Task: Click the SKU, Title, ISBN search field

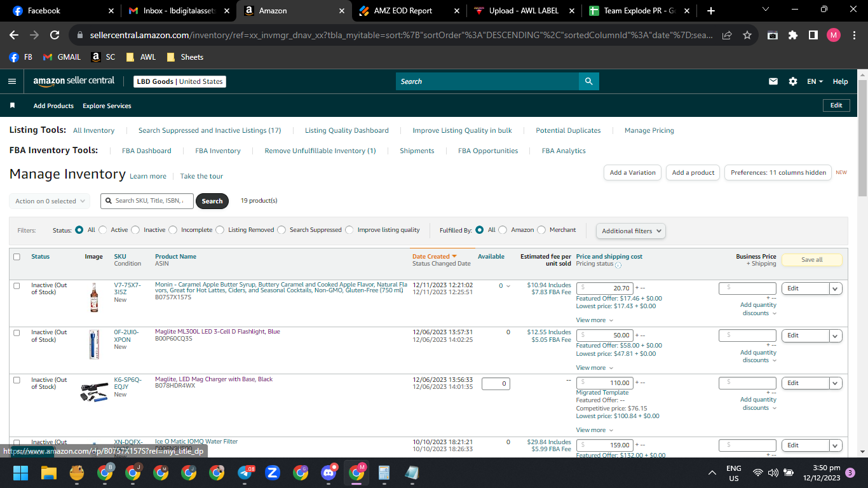Action: [x=147, y=201]
